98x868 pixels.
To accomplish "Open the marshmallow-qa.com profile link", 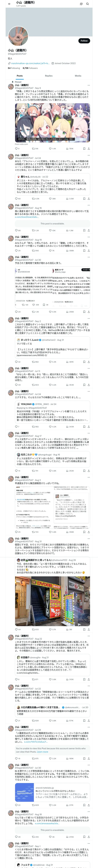I will [30, 63].
